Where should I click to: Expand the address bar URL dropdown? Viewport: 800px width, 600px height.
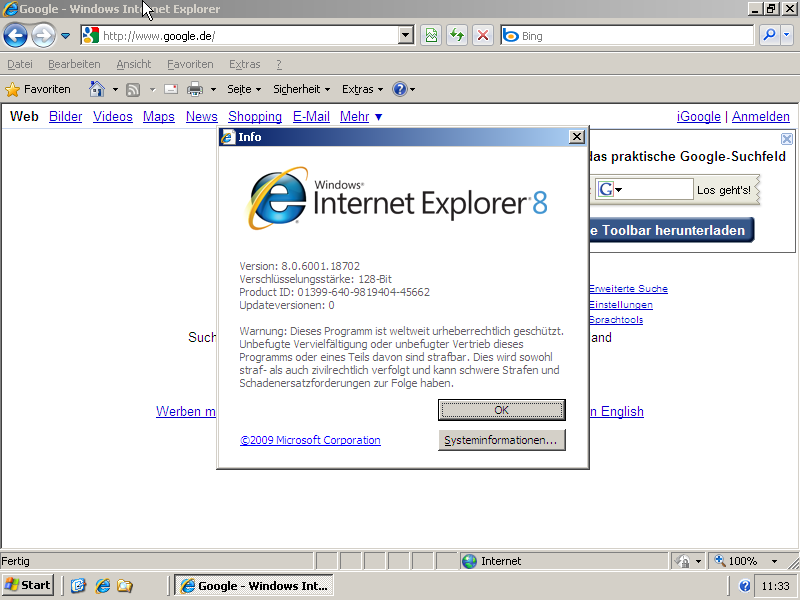(405, 36)
